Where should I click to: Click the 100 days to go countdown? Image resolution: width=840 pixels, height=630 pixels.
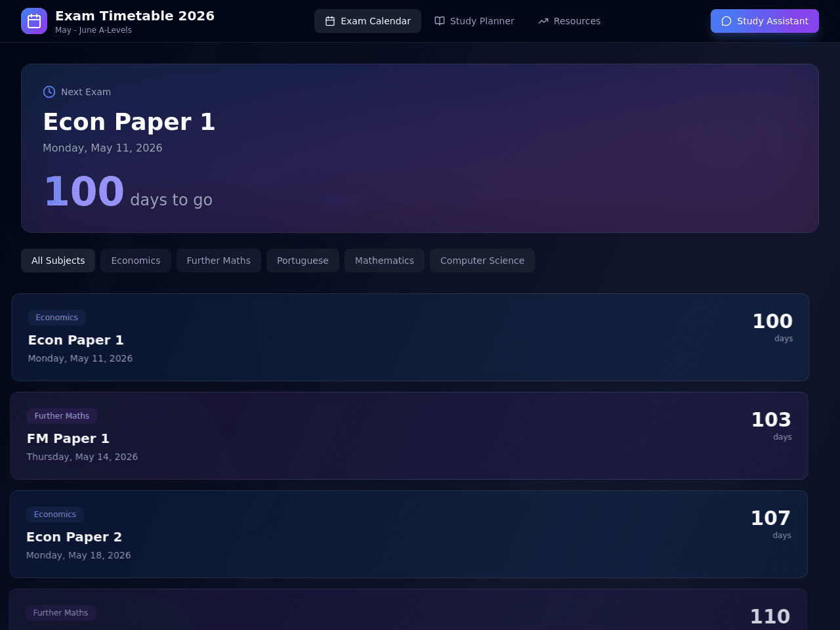tap(128, 192)
